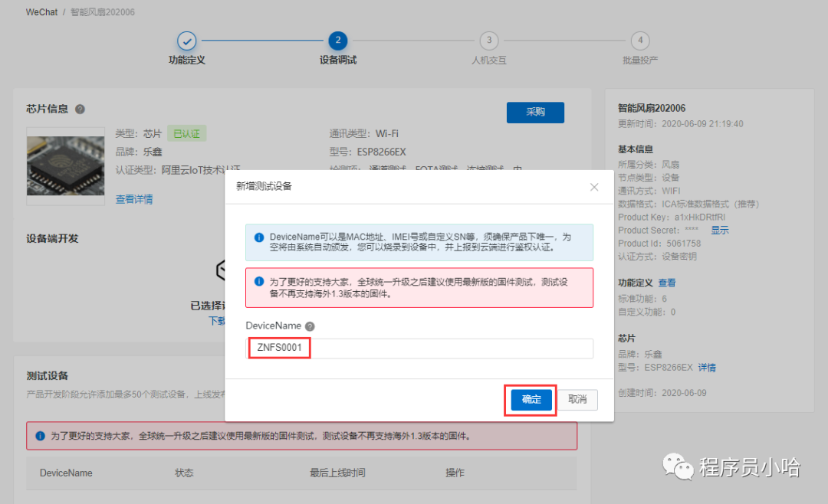Click the completed step 功能定义 checkmark icon
Screen dimensions: 828x504
click(186, 41)
